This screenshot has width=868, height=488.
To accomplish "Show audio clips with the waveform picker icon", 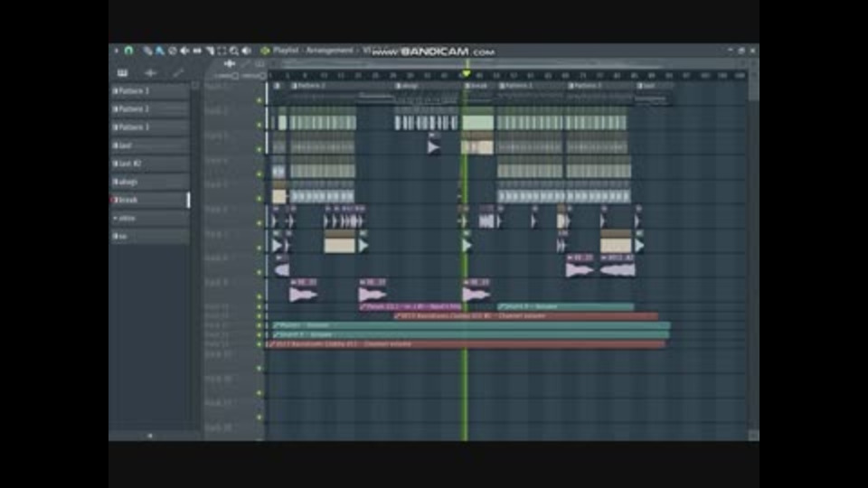I will click(x=151, y=72).
